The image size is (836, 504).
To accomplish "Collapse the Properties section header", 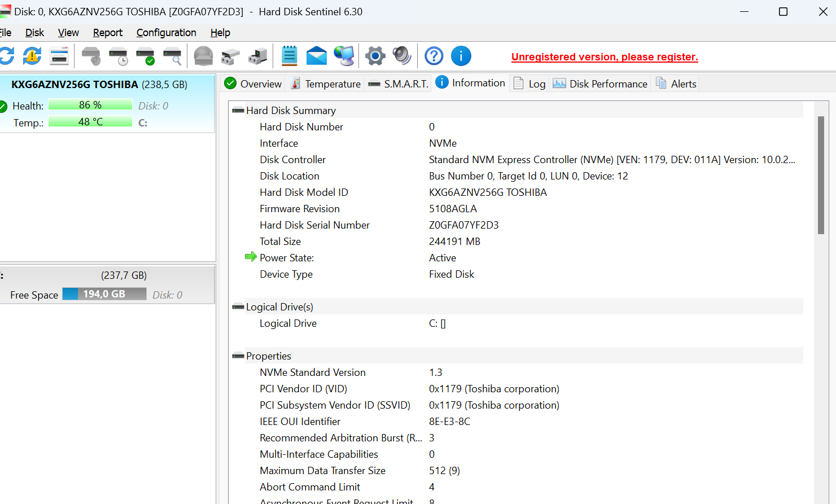I will click(x=238, y=356).
